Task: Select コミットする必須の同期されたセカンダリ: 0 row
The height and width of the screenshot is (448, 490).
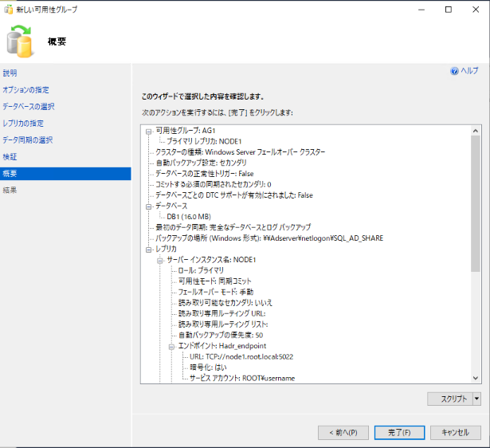Action: [x=214, y=184]
